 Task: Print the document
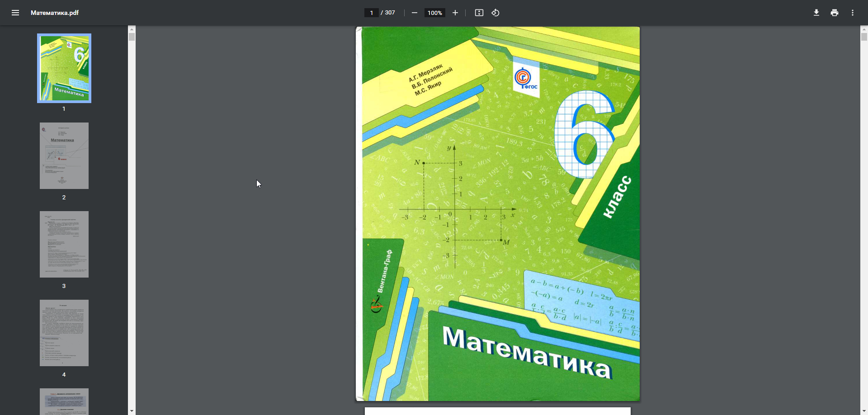tap(835, 13)
